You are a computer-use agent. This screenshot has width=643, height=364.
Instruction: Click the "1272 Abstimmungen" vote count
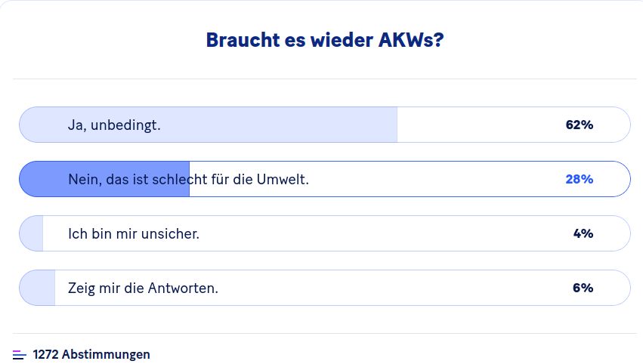point(91,354)
